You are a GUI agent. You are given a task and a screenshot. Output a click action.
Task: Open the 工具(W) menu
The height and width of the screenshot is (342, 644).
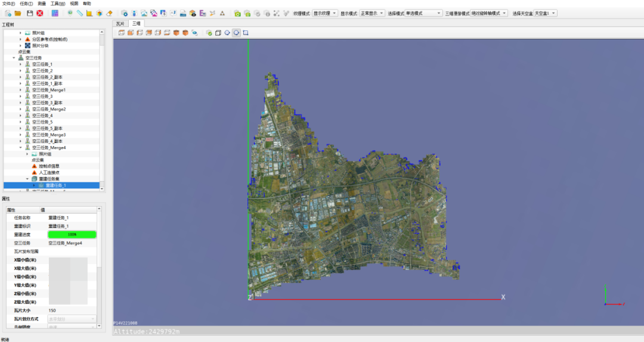(x=57, y=4)
